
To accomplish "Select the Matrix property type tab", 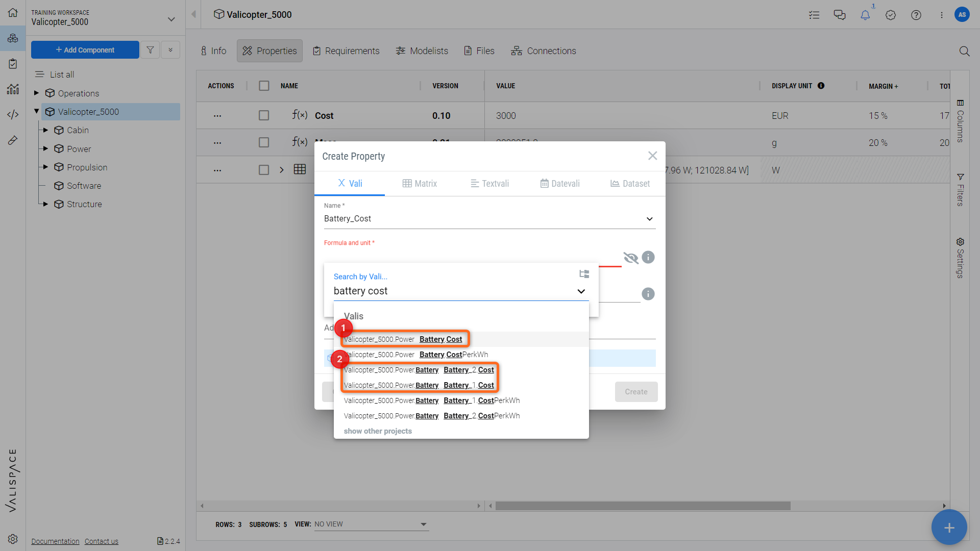I will click(420, 184).
